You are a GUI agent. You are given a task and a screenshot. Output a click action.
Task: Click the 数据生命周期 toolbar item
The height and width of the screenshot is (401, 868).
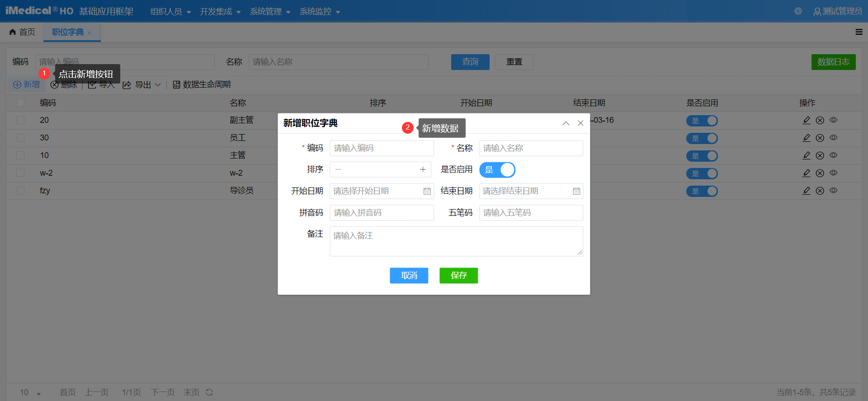[202, 84]
